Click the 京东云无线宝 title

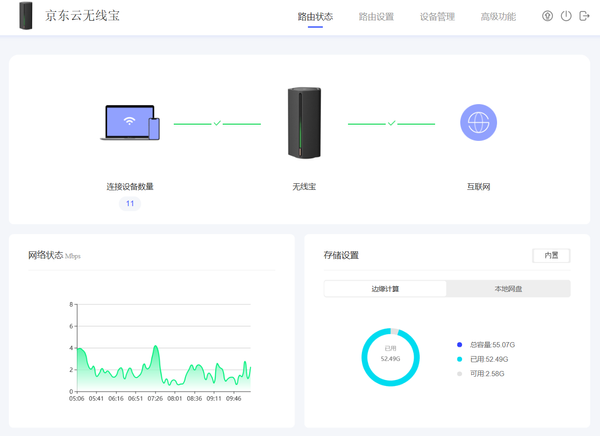tap(82, 16)
